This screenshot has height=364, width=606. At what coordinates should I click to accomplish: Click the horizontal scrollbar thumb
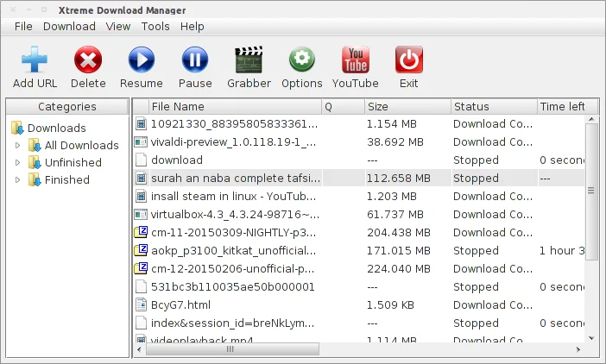[x=231, y=349]
